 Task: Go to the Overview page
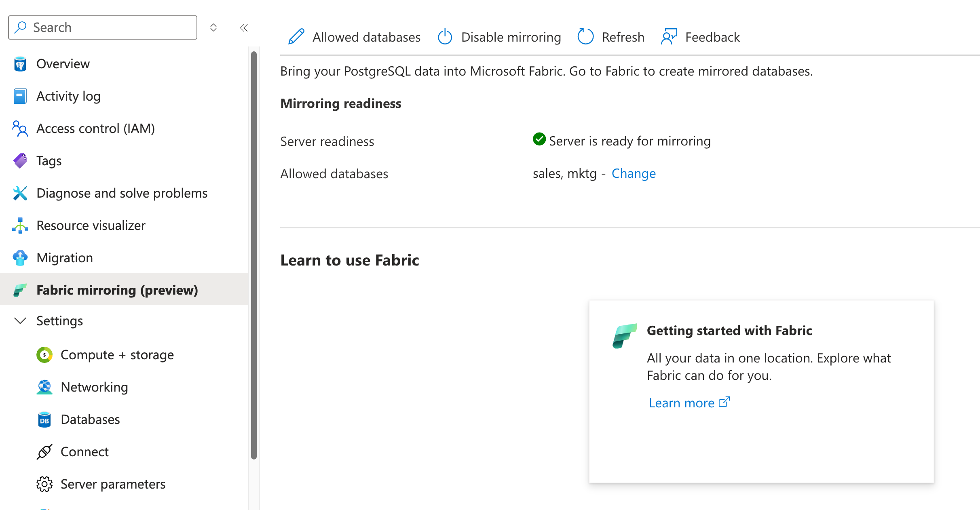[63, 63]
